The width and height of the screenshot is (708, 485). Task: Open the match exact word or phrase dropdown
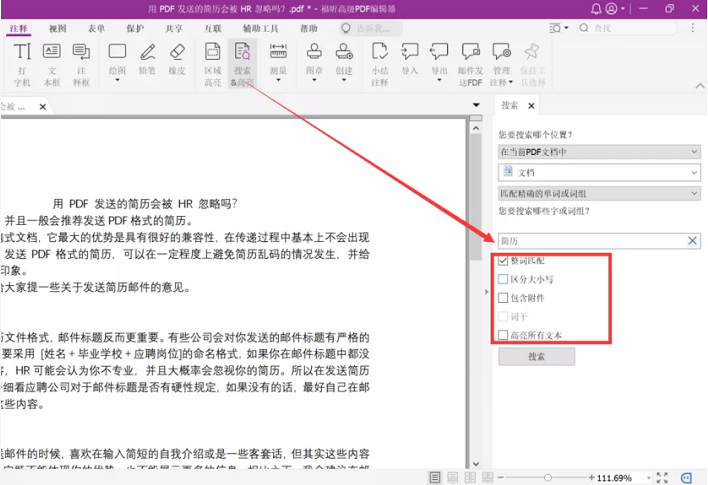tap(599, 193)
